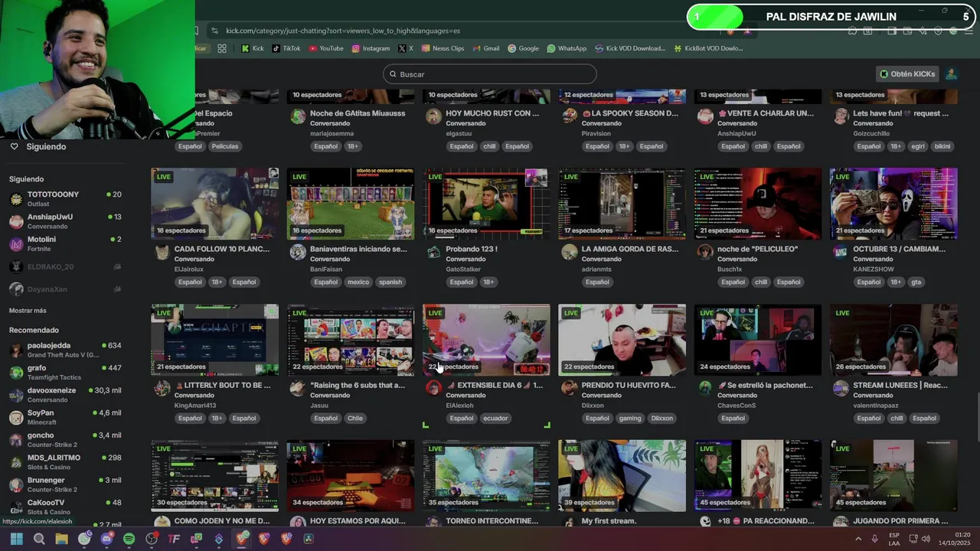The width and height of the screenshot is (980, 551).
Task: Click BaniFaisan channel avatar
Action: click(298, 253)
